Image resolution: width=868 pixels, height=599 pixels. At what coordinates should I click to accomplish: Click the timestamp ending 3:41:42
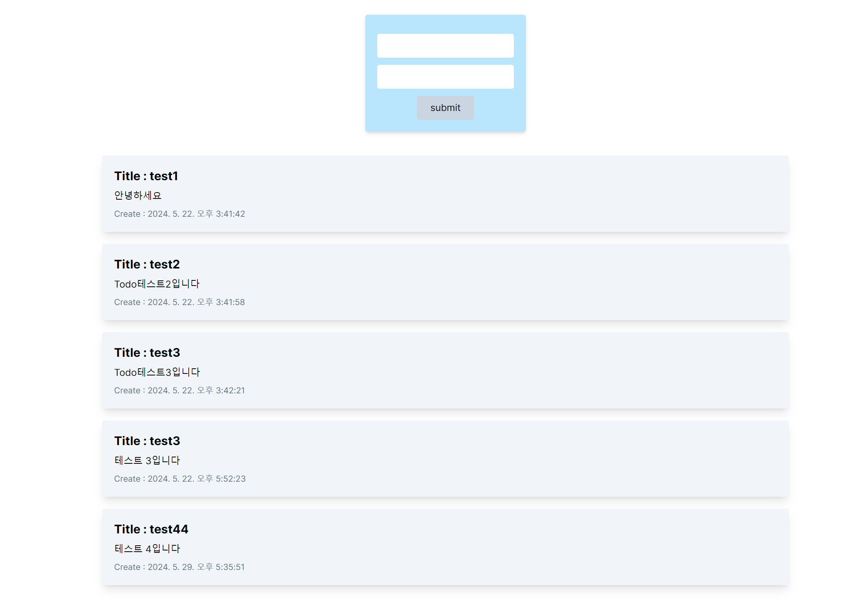pos(179,214)
